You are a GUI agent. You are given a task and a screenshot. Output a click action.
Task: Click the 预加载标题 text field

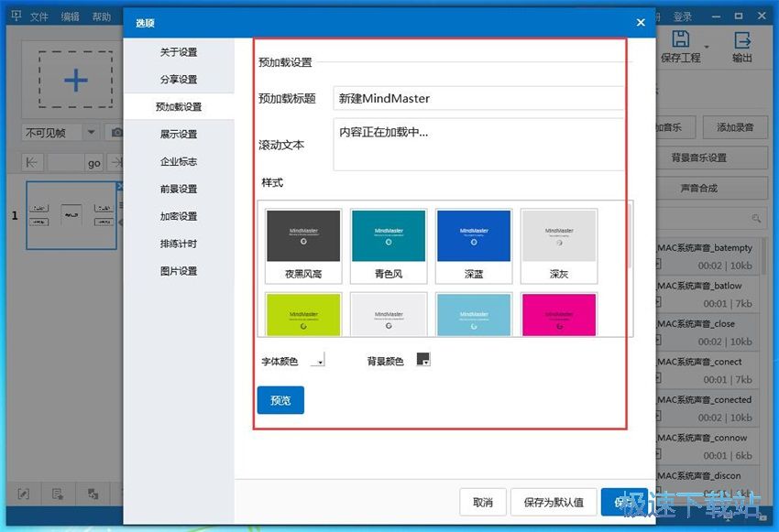(x=478, y=98)
